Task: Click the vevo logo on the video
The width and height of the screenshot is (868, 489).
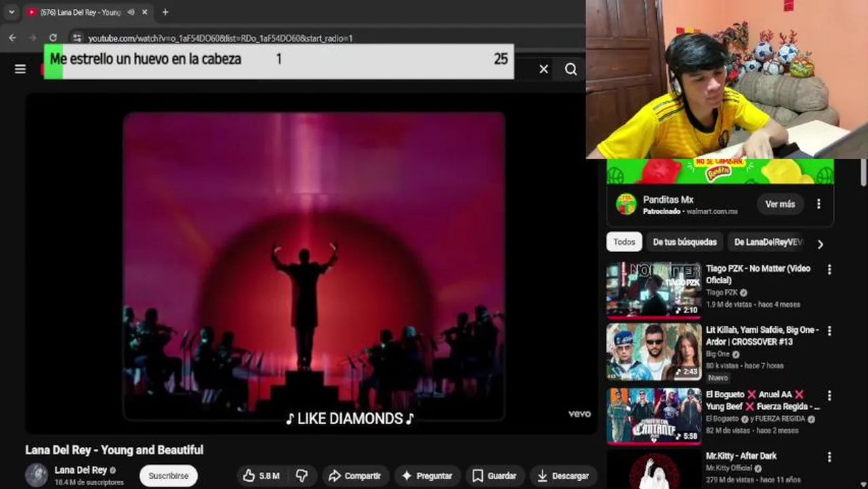Action: [x=579, y=414]
